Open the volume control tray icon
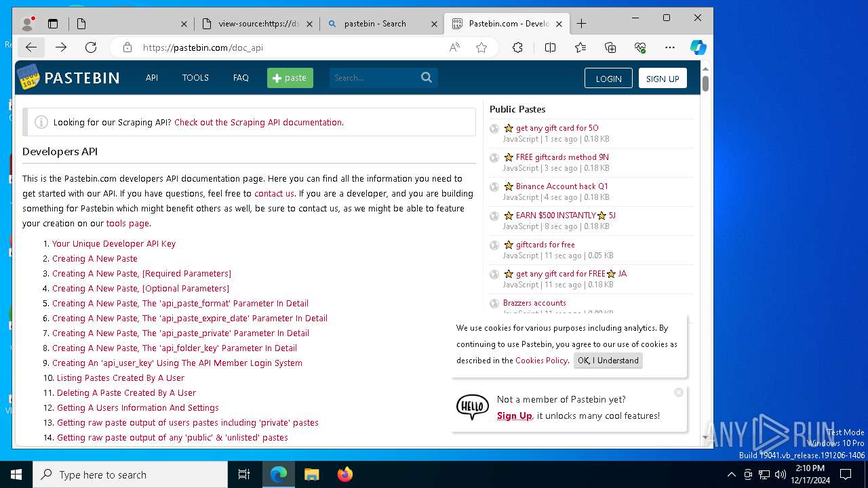This screenshot has height=488, width=868. click(781, 474)
